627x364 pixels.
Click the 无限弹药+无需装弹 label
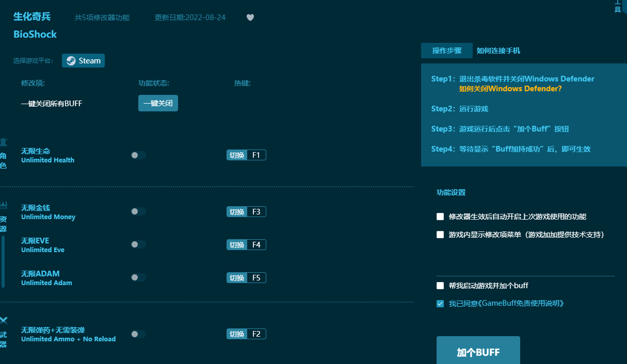pos(53,330)
